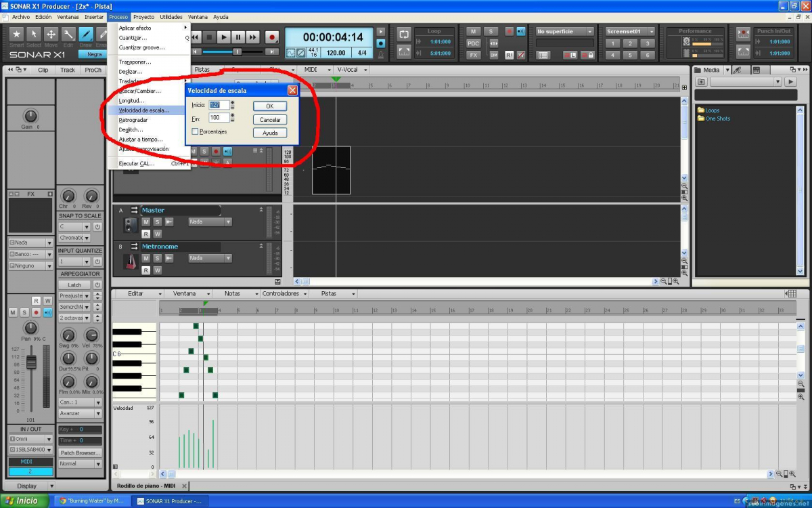Open Master bus output Nada dropdown
The image size is (812, 508).
tap(210, 221)
